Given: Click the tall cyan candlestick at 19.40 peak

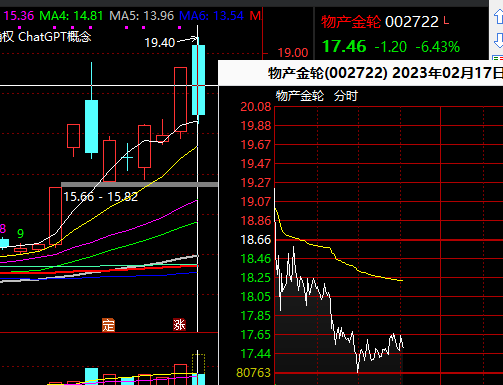Looking at the screenshot, I should coord(198,80).
